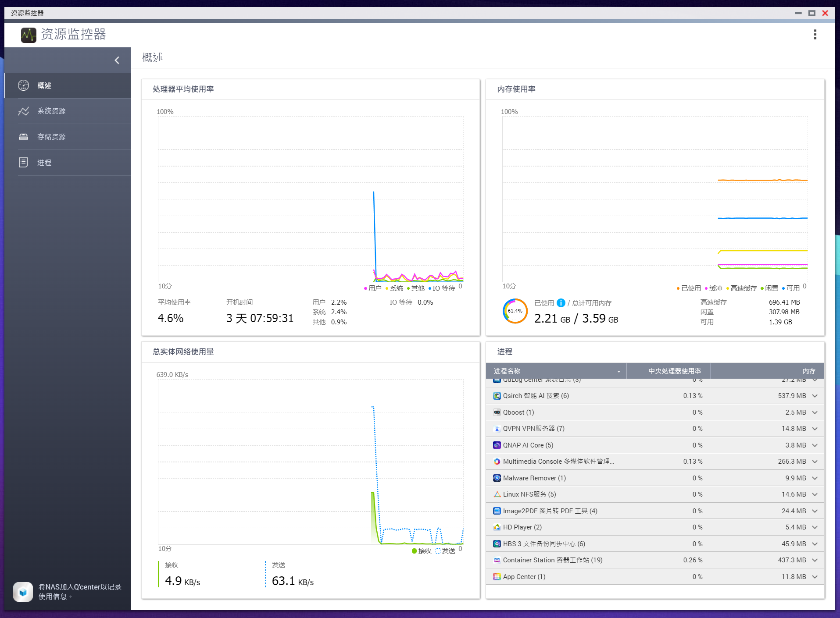Expand the Qboost process row
Screen dimensions: 840x618
click(815, 412)
